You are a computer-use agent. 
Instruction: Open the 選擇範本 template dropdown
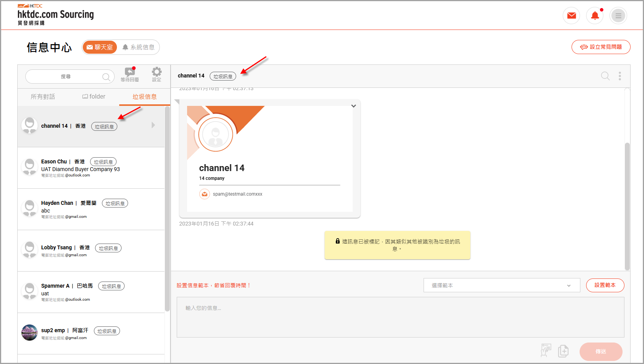point(502,285)
